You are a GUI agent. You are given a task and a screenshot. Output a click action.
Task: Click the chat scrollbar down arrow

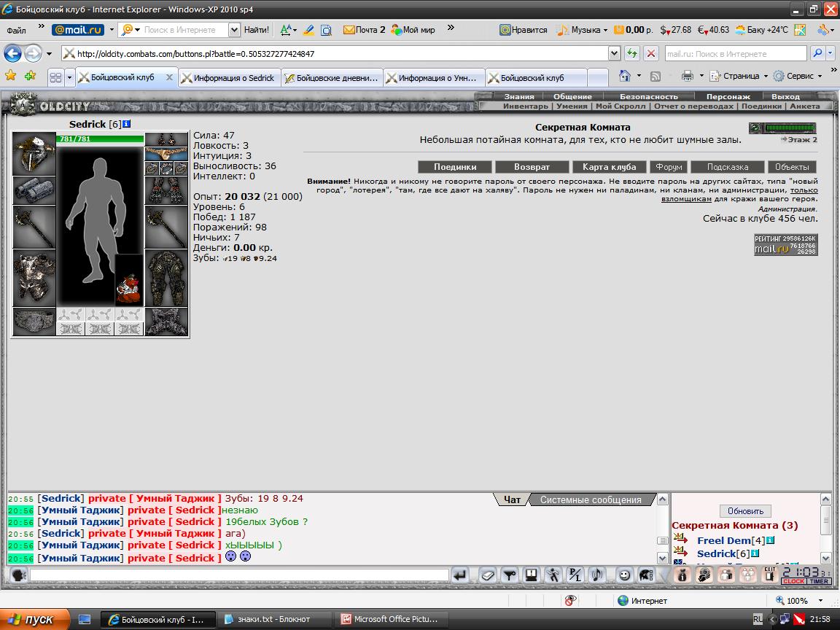click(663, 559)
